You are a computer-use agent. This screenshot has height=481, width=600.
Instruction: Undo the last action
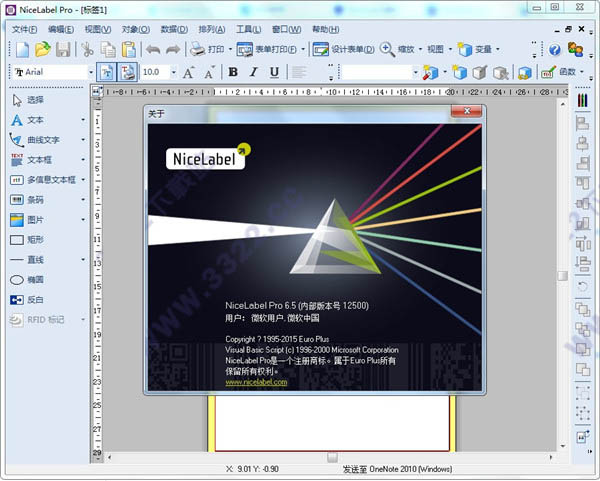pos(153,49)
